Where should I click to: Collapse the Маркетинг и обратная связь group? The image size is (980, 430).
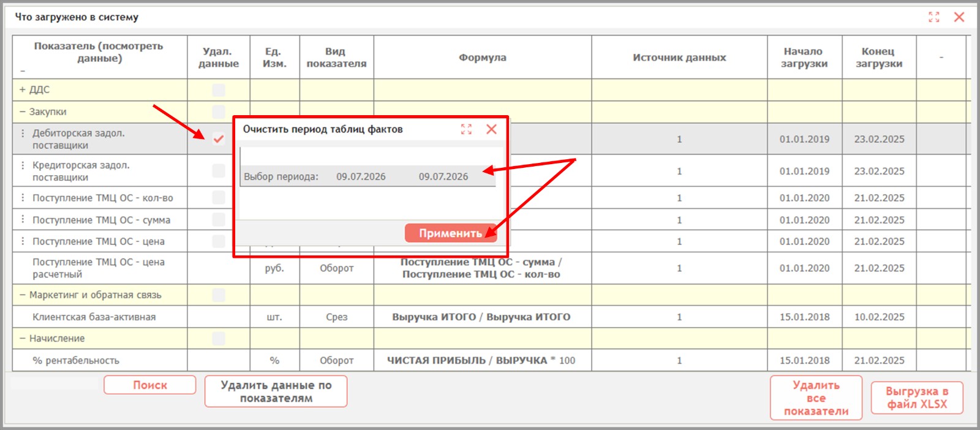point(23,295)
